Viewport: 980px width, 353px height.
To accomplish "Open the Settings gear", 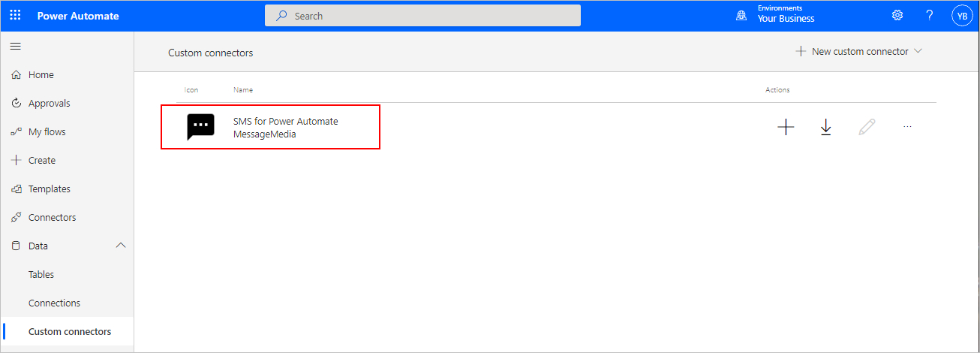I will [x=897, y=15].
